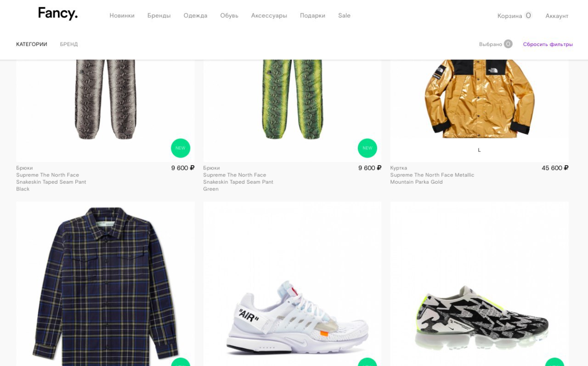Open the Fancy. logo home link
The width and height of the screenshot is (588, 366).
(58, 14)
